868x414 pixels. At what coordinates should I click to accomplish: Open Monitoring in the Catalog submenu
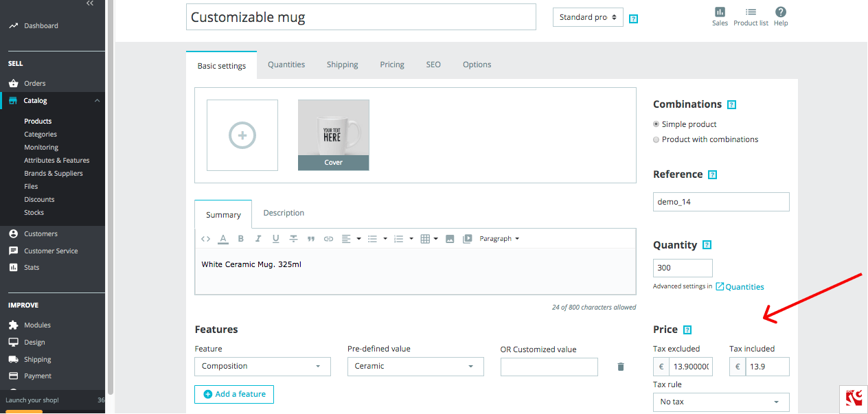(41, 148)
